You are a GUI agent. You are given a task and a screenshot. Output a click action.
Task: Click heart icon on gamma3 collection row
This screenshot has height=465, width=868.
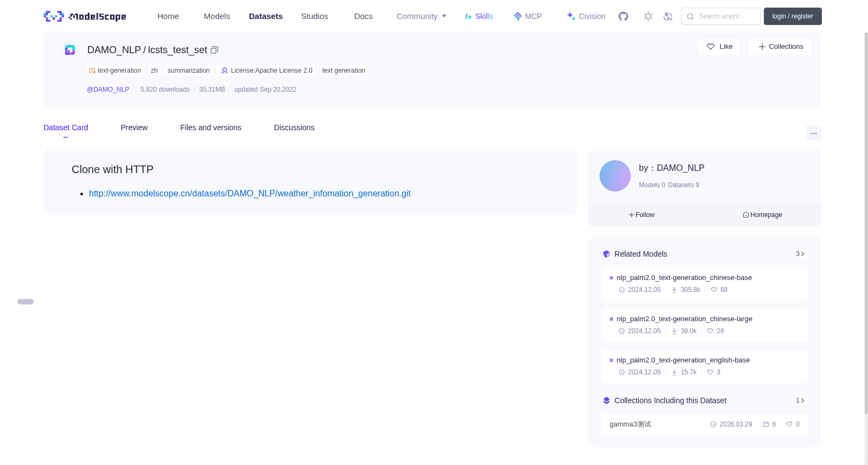789,424
